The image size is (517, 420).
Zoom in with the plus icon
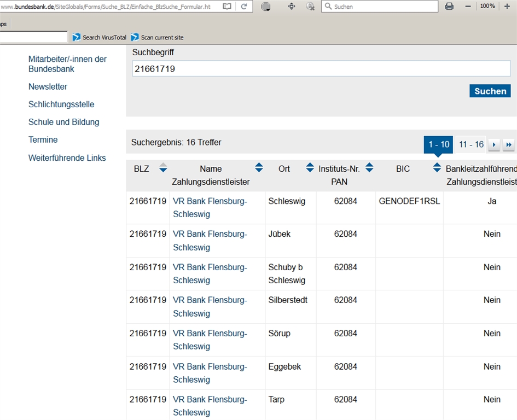pyautogui.click(x=507, y=7)
